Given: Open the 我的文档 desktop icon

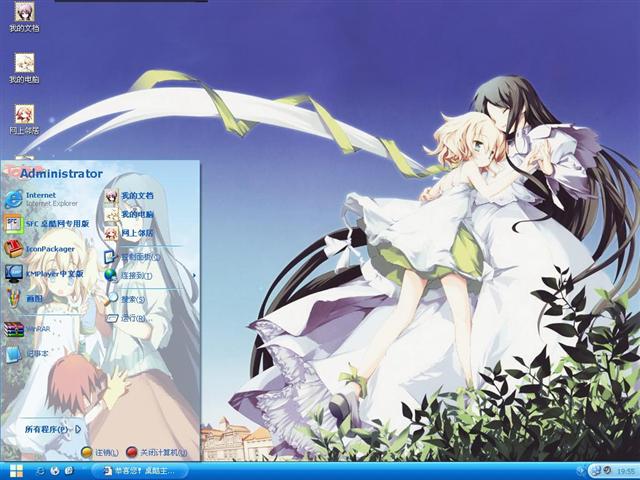Looking at the screenshot, I should click(24, 17).
